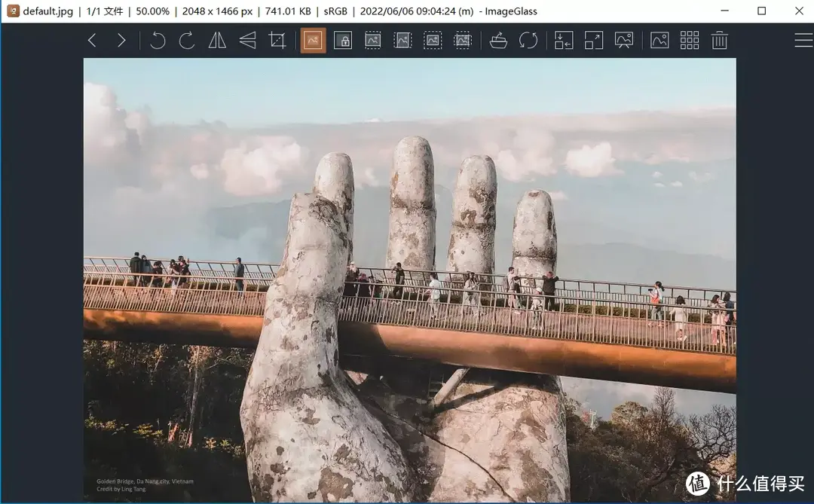Go to the previous image arrow
814x504 pixels.
92,41
